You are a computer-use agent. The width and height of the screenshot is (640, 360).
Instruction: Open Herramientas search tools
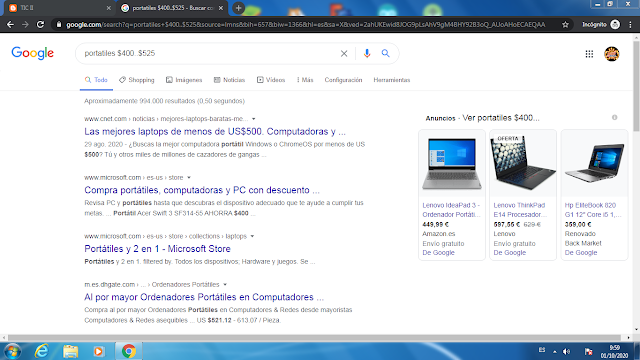click(391, 80)
